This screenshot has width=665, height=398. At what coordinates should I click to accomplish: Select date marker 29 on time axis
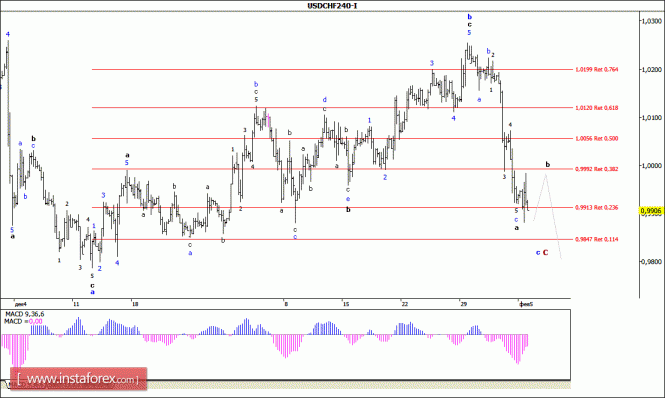pyautogui.click(x=463, y=304)
